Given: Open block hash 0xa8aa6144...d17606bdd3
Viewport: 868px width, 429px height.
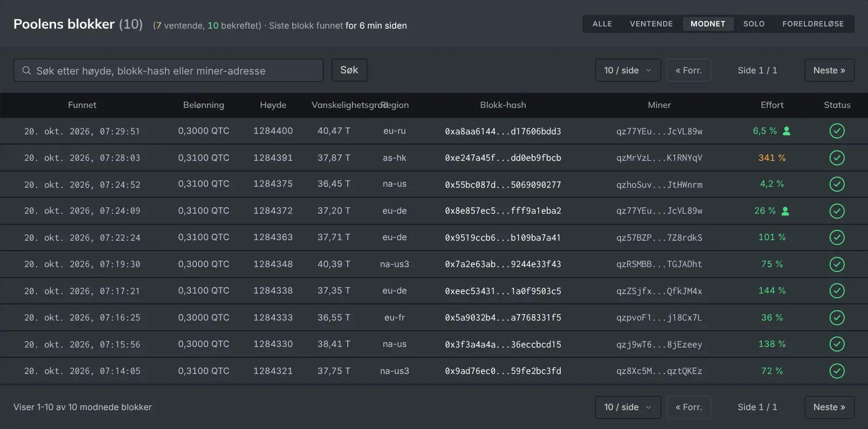Looking at the screenshot, I should [x=503, y=131].
